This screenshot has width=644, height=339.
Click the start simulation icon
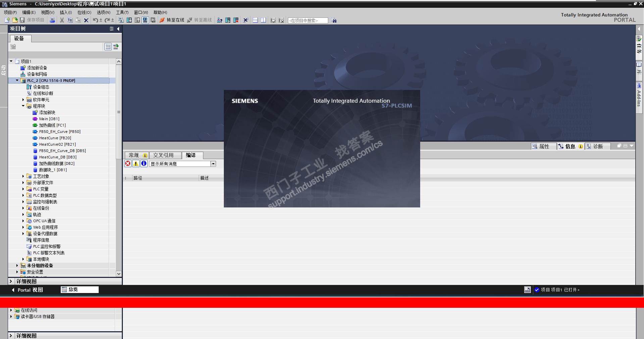145,20
